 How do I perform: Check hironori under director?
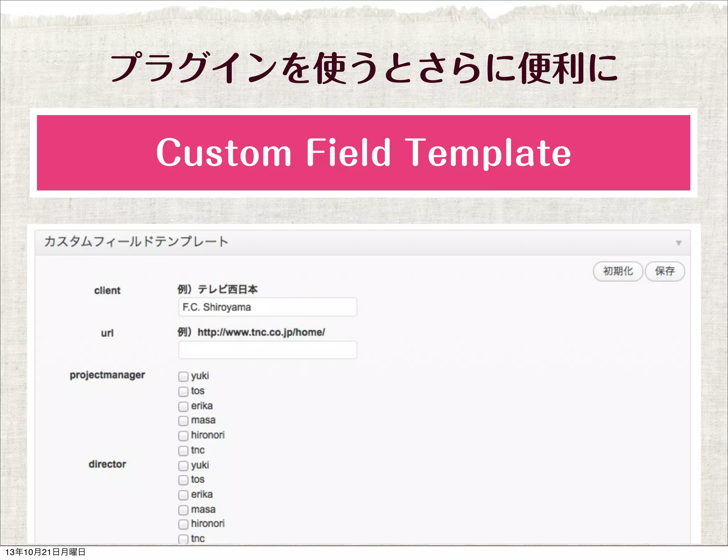(x=183, y=524)
